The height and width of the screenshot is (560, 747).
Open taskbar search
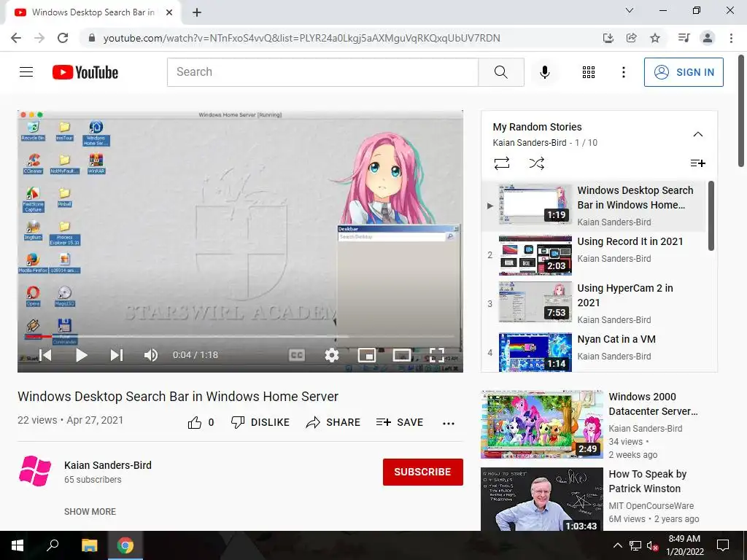[53, 545]
